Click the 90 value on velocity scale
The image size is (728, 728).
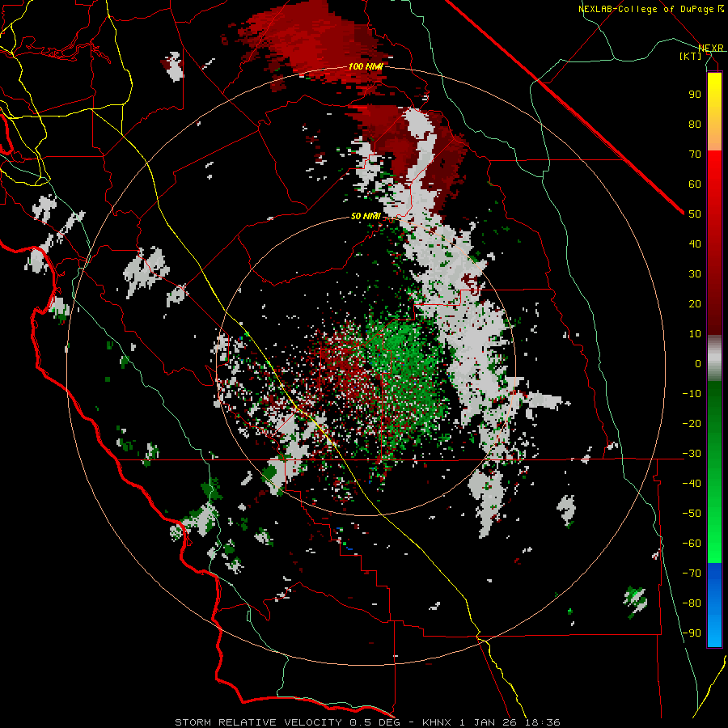(x=695, y=95)
